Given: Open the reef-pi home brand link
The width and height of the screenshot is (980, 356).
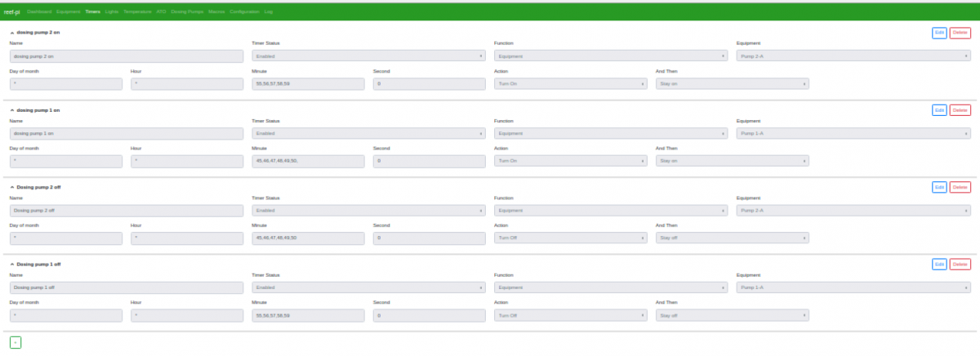Looking at the screenshot, I should coord(11,12).
